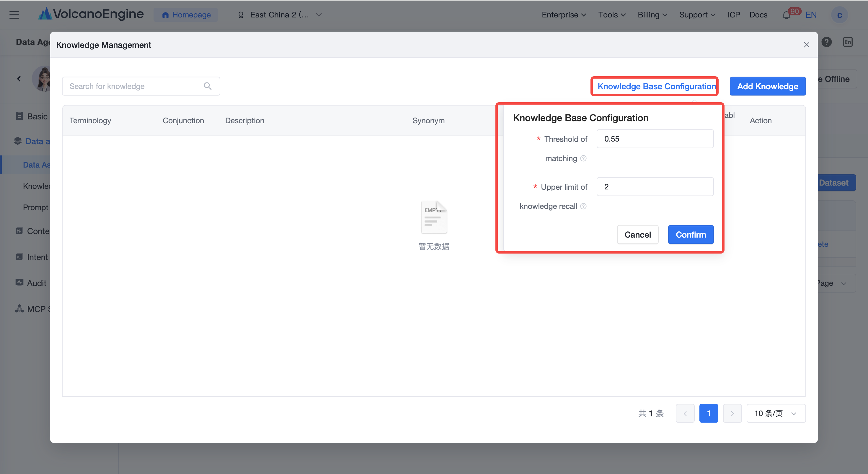Click Knowledge Base Configuration link
Image resolution: width=868 pixels, height=474 pixels.
tap(656, 86)
